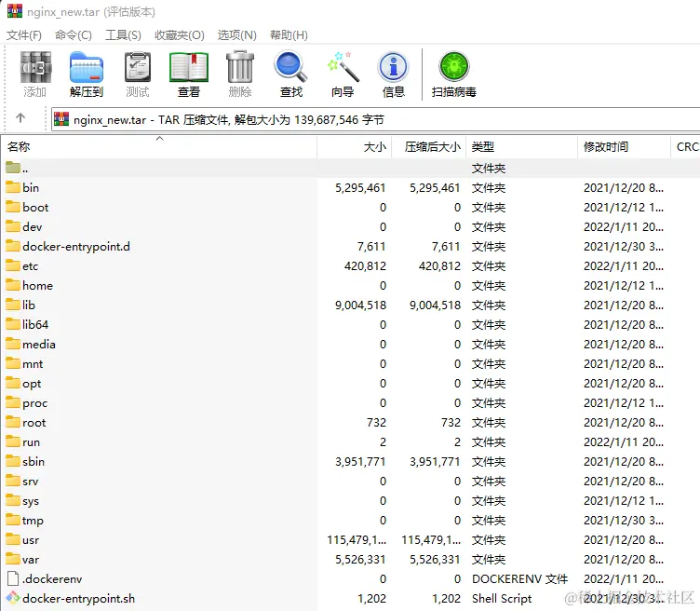Screen dimensions: 700x611
Task: Select the srv folder name
Action: point(31,482)
